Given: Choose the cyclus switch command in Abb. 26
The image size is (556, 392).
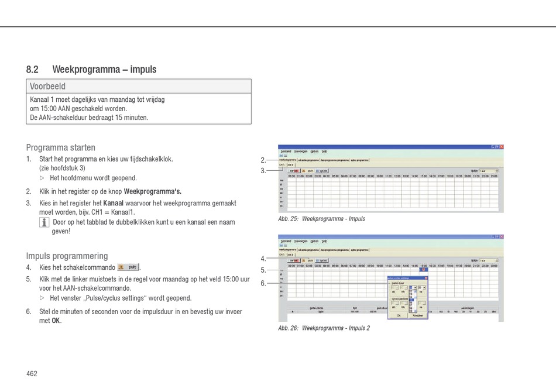Looking at the screenshot, I should [x=322, y=260].
